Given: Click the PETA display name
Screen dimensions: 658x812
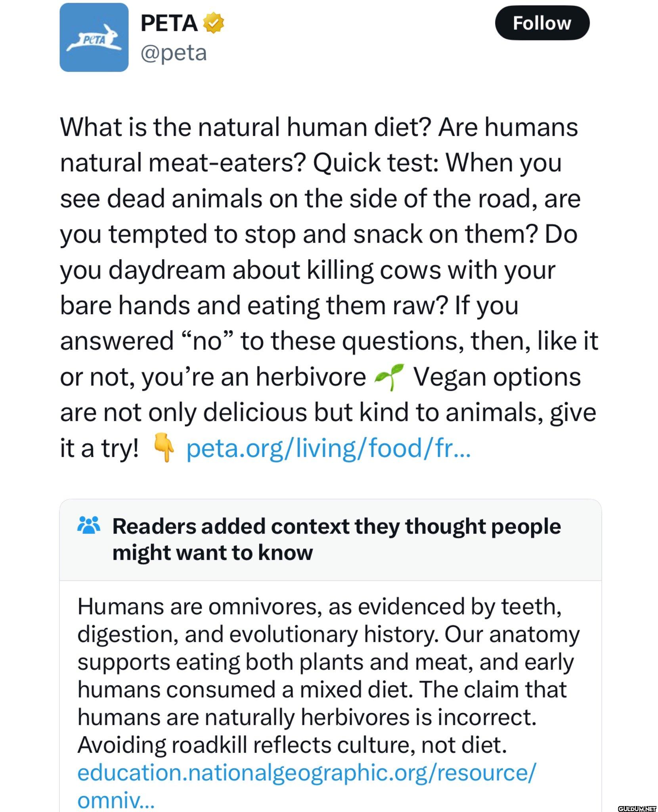Looking at the screenshot, I should click(169, 23).
